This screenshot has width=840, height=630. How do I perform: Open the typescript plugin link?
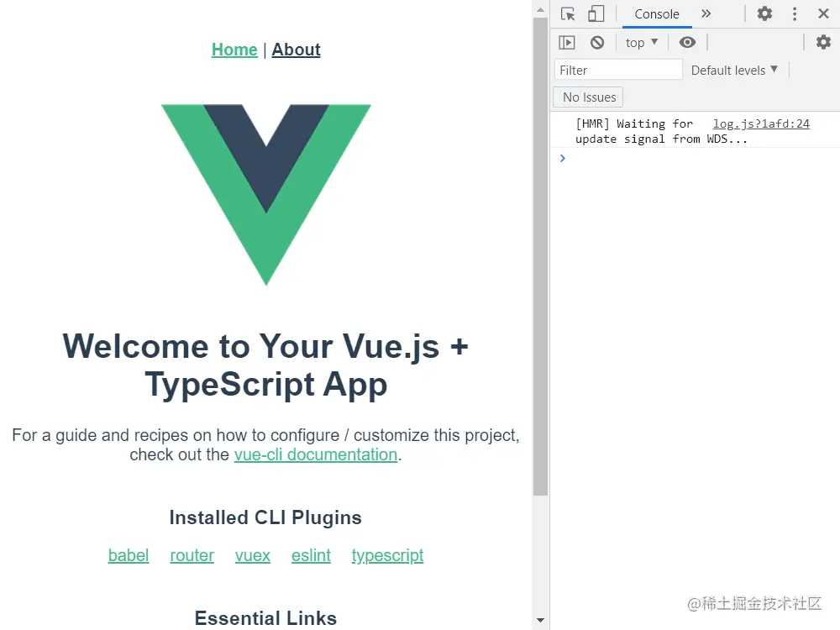click(387, 555)
